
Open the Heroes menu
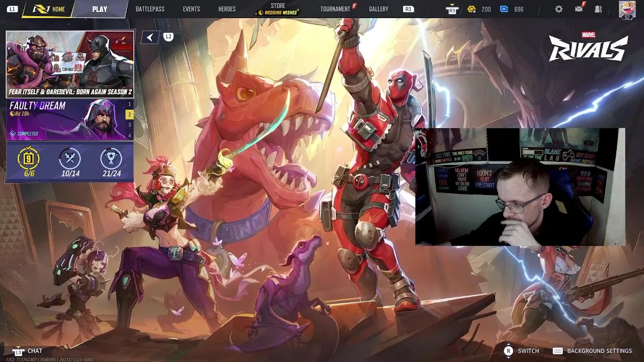tap(227, 9)
